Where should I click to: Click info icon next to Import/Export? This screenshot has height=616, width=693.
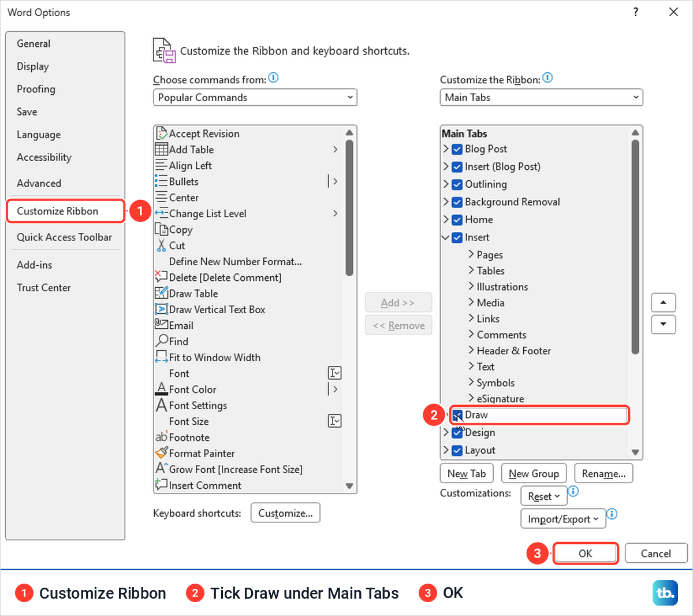pos(612,513)
